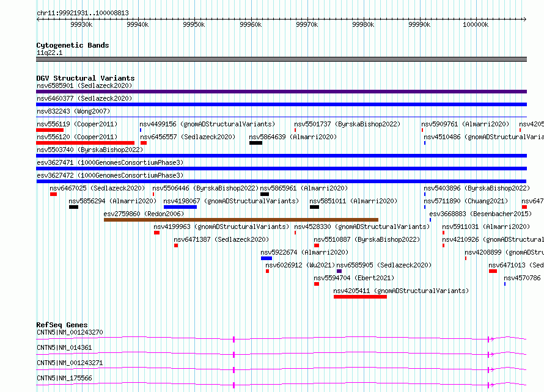Open the CNTN5|NM_014361 transcript label
Screen dimensions: 544x392
(x=64, y=347)
